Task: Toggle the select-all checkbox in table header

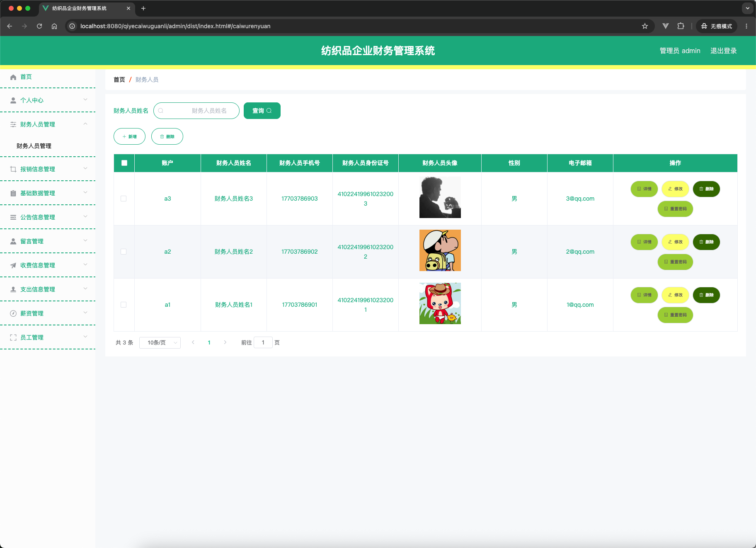Action: [x=124, y=163]
